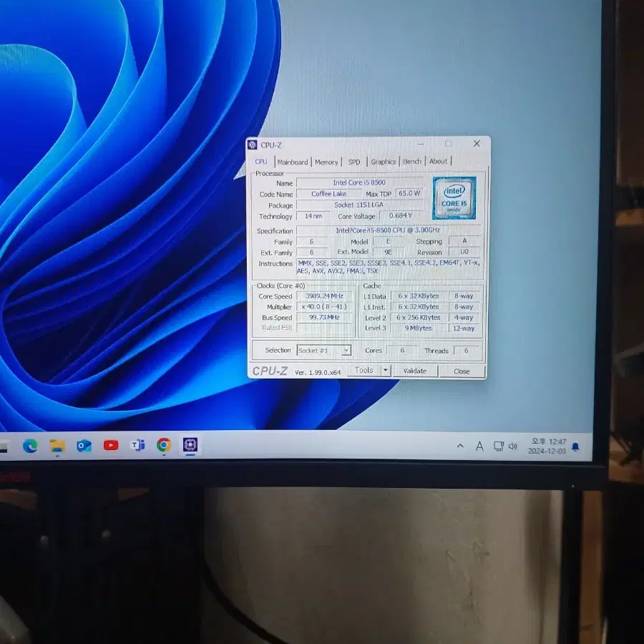Open the notification bell icon
The height and width of the screenshot is (644, 644).
(x=575, y=447)
